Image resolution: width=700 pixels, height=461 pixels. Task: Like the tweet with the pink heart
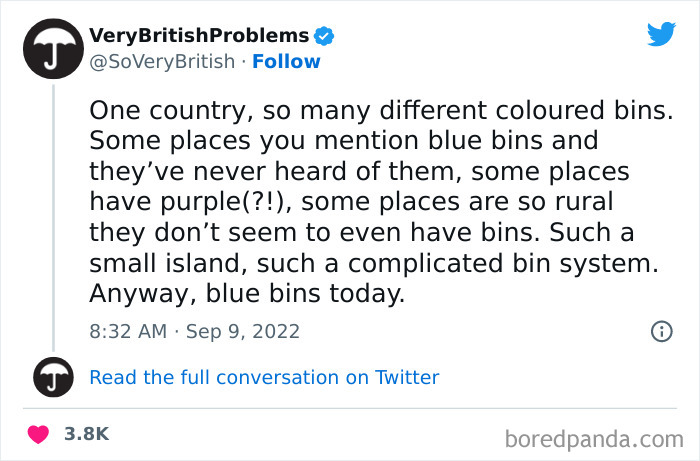(38, 434)
